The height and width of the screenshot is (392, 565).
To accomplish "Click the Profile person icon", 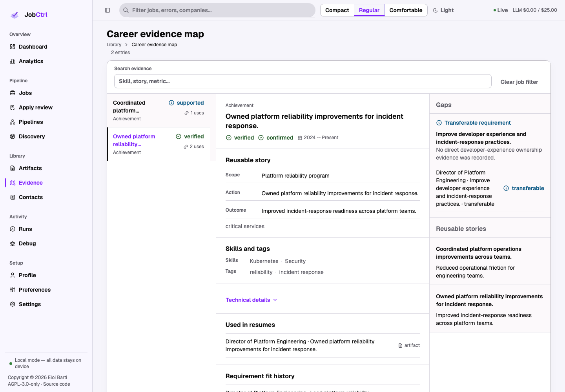I will tap(13, 275).
